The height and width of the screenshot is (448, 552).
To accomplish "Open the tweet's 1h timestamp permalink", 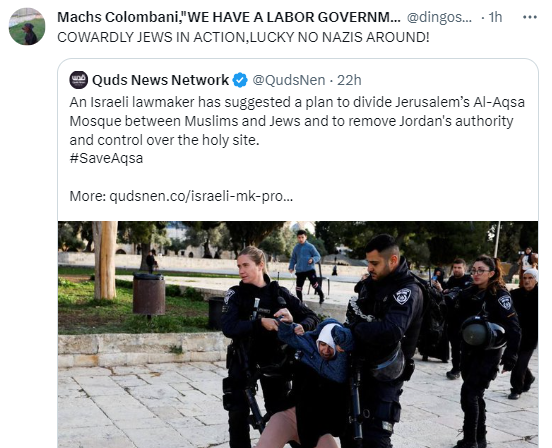I will click(x=496, y=17).
